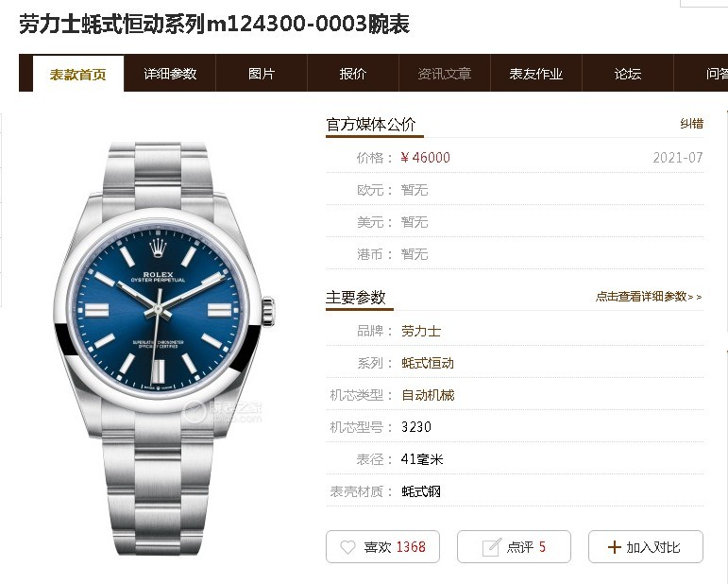728x584 pixels.
Task: Switch to the 详细参数 tab
Action: pos(170,74)
